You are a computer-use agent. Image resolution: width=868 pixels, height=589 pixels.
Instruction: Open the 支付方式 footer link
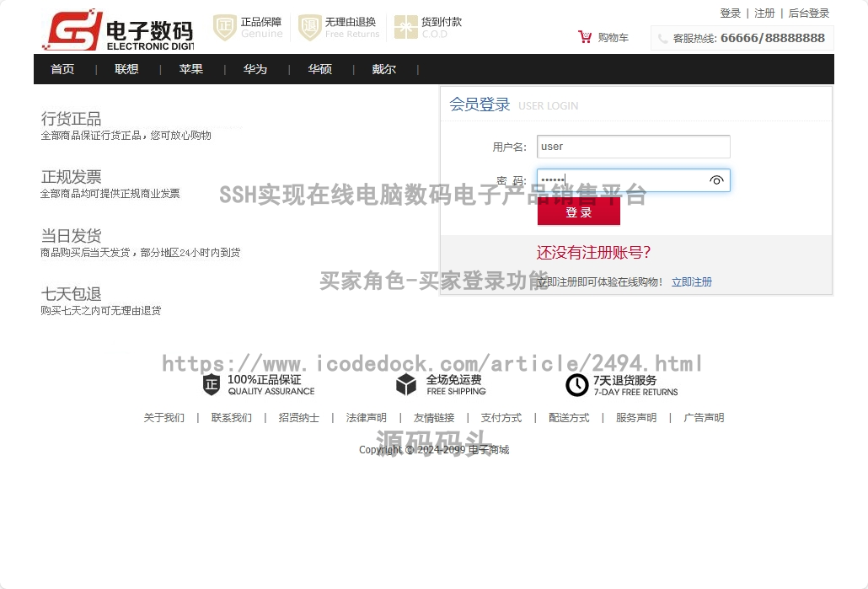[x=501, y=418]
